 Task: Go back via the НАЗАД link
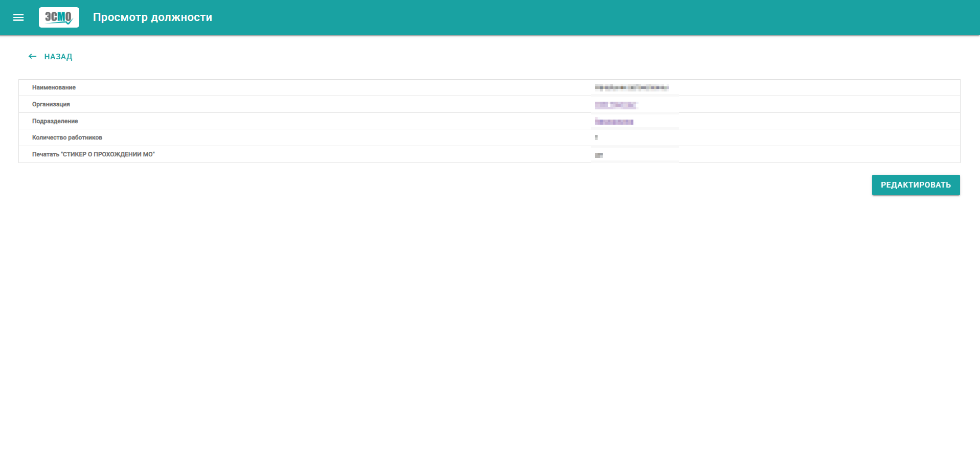[x=58, y=57]
